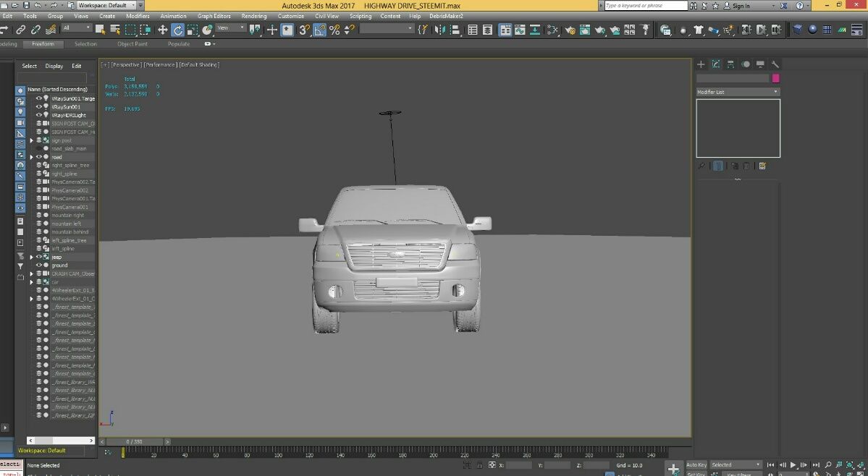
Task: Switch to the Object Paint ribbon tab
Action: pos(132,44)
